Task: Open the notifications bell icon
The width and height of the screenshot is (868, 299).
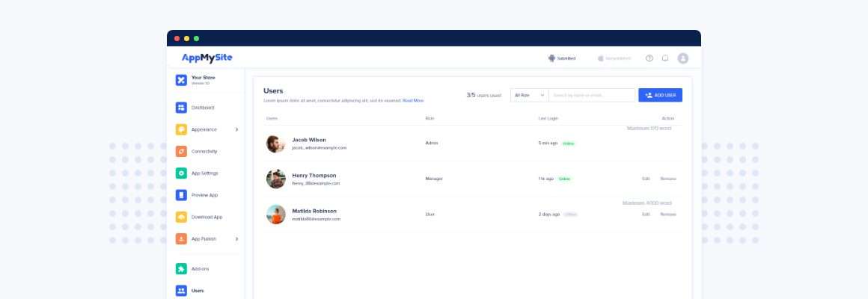Action: click(x=665, y=58)
